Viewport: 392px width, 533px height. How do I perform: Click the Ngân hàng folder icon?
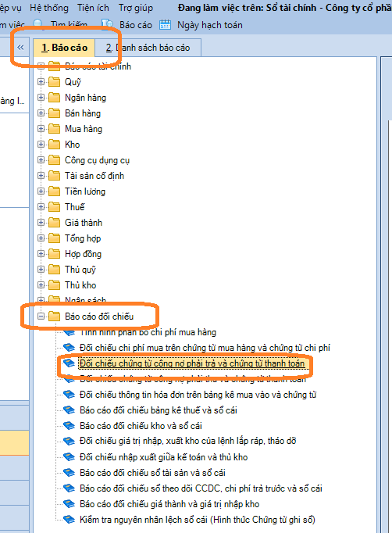point(55,98)
